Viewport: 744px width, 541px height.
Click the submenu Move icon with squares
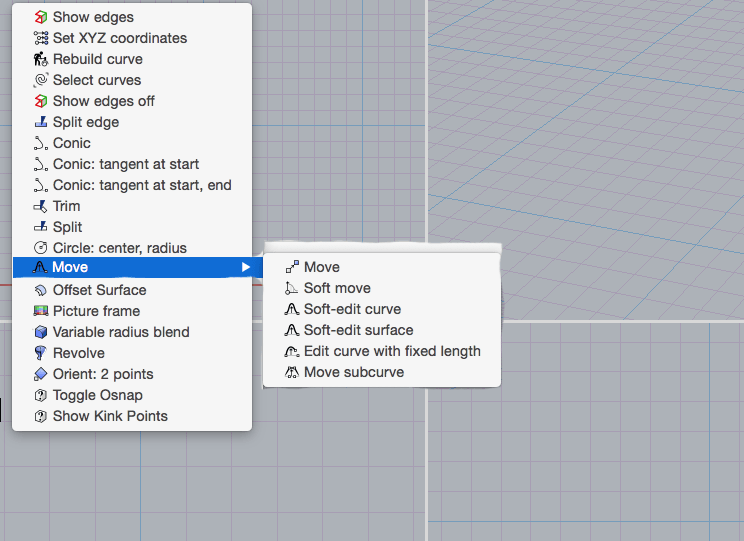(x=292, y=267)
